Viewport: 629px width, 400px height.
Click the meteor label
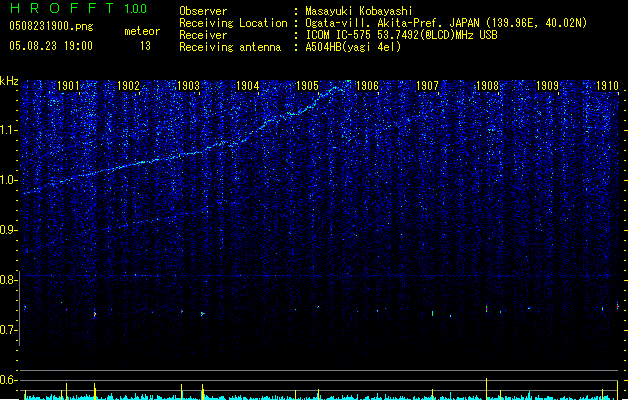142,31
